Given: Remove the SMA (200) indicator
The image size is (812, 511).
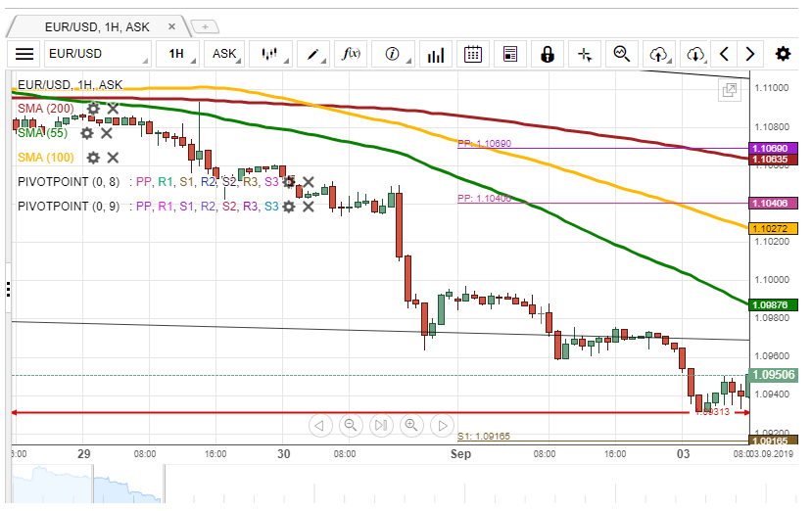Looking at the screenshot, I should click(113, 109).
